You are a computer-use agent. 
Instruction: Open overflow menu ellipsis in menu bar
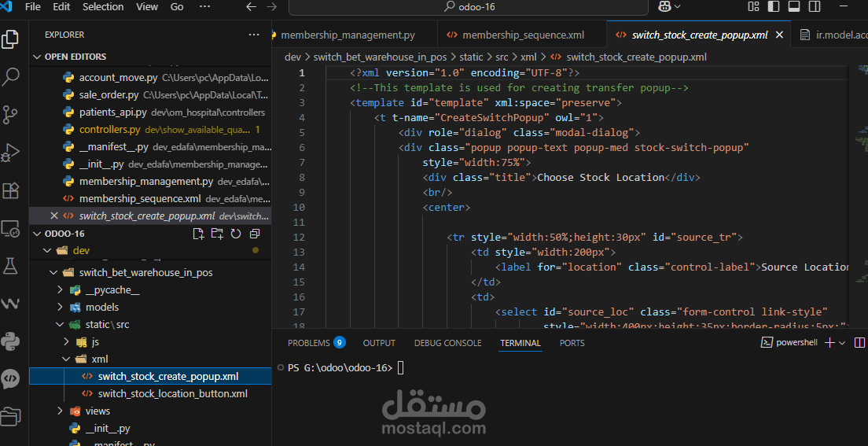pos(204,6)
